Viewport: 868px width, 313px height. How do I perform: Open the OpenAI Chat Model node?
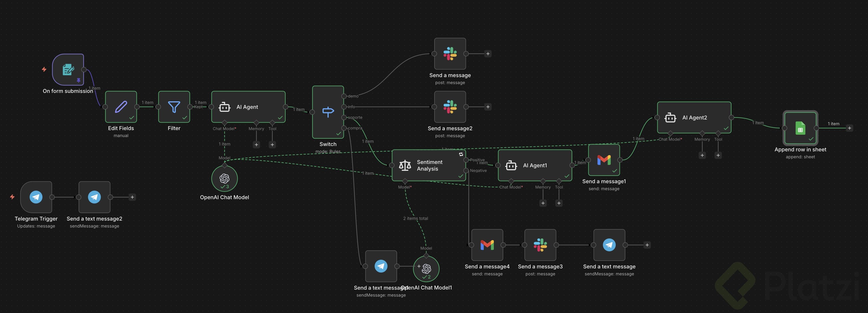[x=224, y=178]
